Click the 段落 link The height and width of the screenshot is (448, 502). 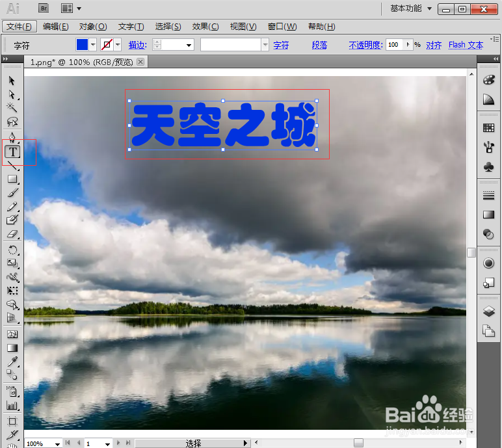point(319,45)
